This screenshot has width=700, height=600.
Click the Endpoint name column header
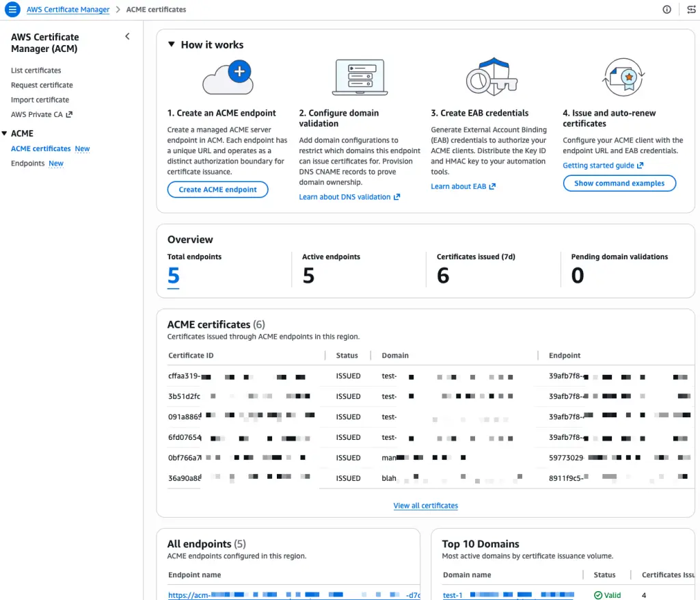194,575
